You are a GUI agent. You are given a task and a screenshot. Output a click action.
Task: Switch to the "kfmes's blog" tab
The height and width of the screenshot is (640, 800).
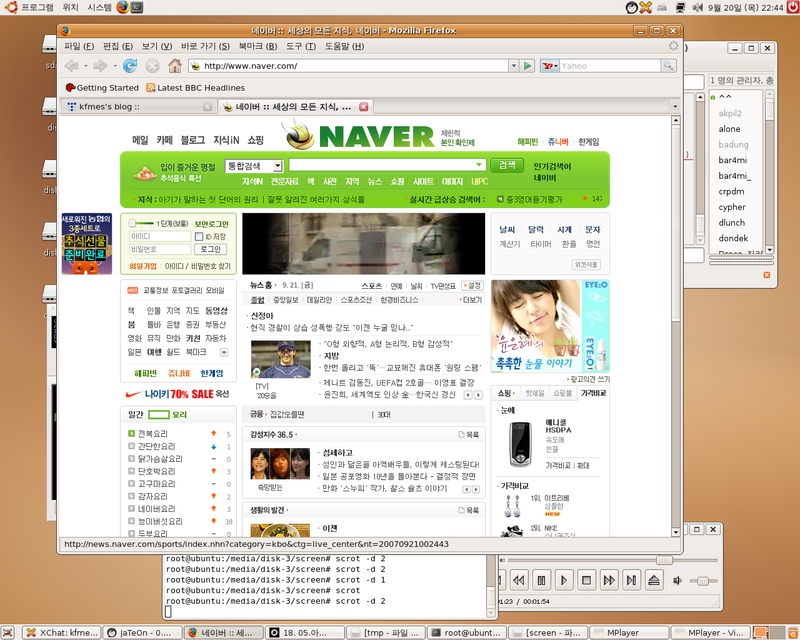coord(138,107)
